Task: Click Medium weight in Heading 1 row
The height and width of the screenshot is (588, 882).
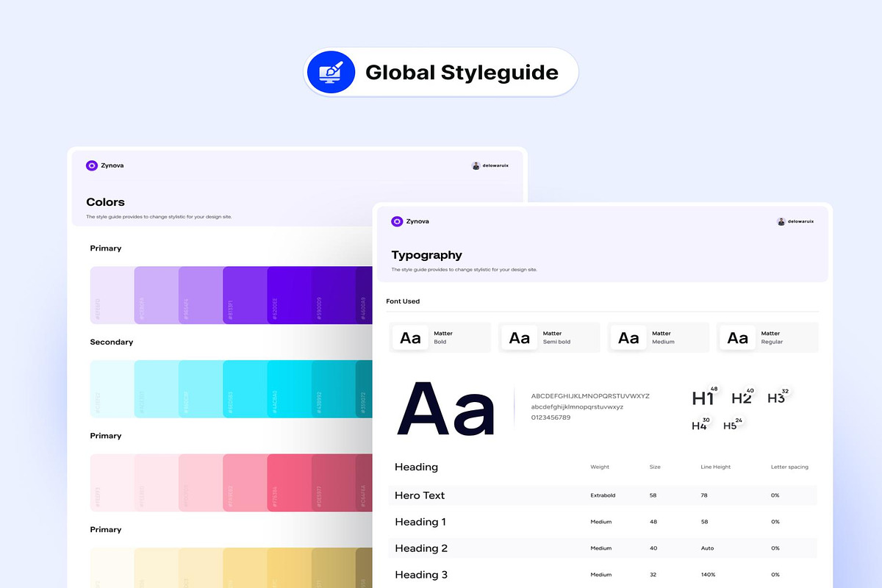Action: click(x=601, y=522)
